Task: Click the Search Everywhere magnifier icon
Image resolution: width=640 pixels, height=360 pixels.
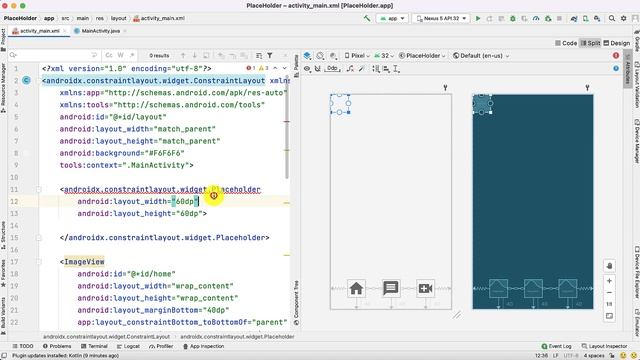Action: [611, 18]
